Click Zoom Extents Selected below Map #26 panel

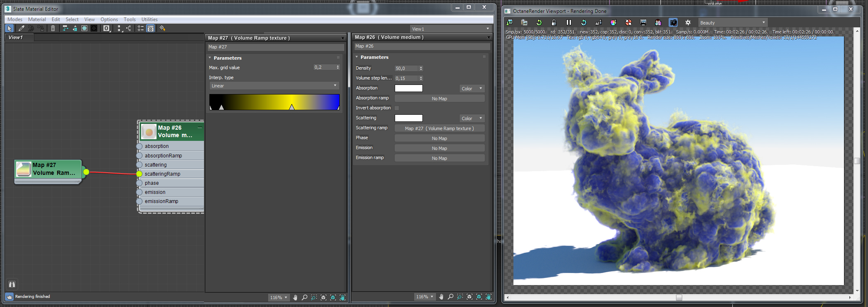pyautogui.click(x=479, y=297)
